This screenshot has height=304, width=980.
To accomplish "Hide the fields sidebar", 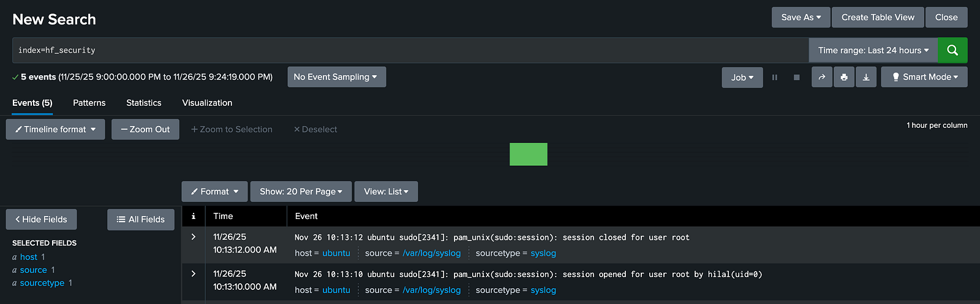I will pyautogui.click(x=41, y=219).
